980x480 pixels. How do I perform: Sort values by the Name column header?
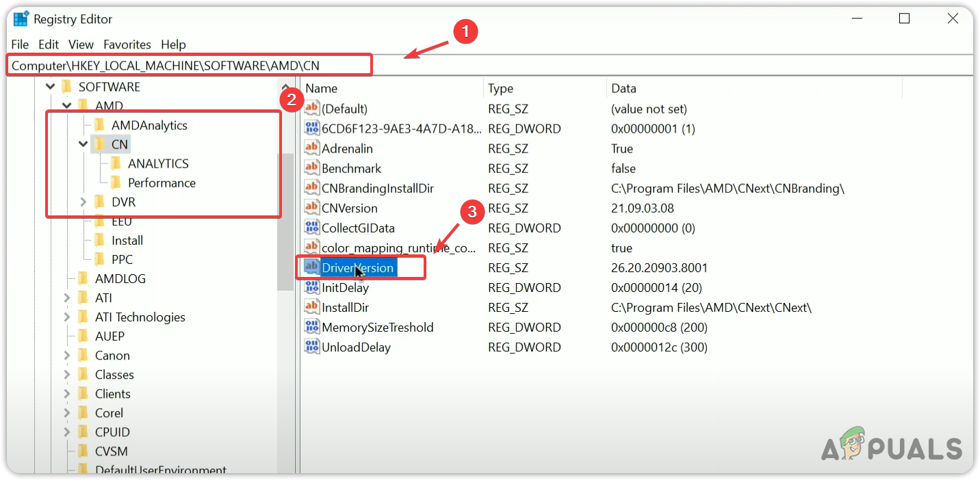point(319,88)
